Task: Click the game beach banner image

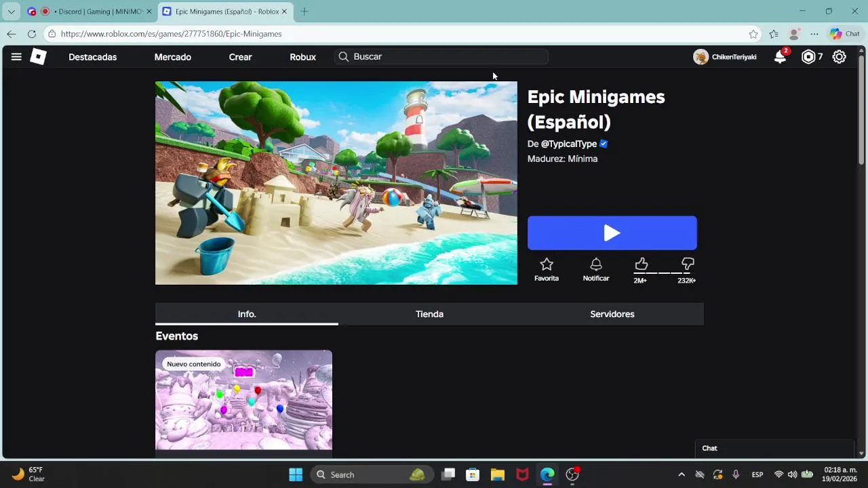Action: [x=336, y=183]
